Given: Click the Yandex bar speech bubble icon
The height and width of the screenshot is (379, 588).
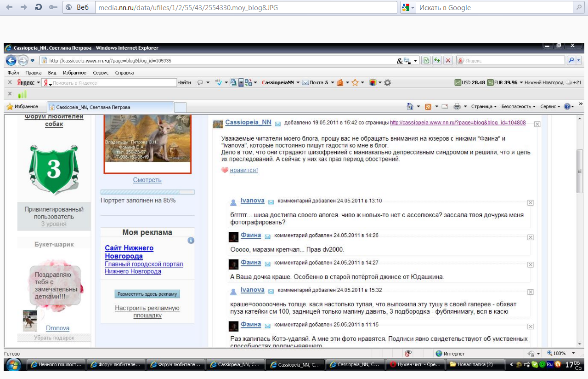Looking at the screenshot, I should [x=200, y=83].
